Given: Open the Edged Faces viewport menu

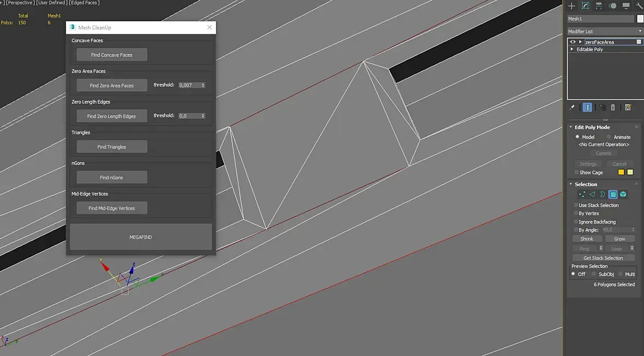Looking at the screenshot, I should (84, 3).
